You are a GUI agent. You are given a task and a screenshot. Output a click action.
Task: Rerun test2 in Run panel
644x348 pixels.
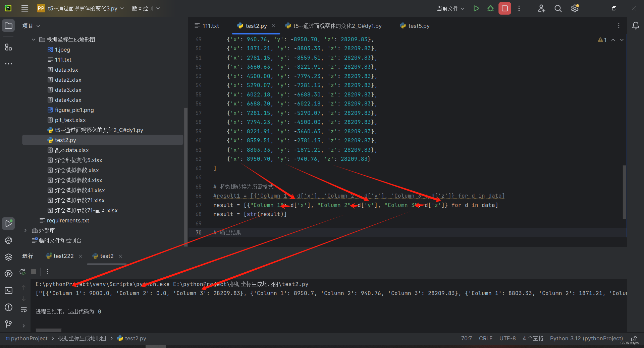click(22, 272)
